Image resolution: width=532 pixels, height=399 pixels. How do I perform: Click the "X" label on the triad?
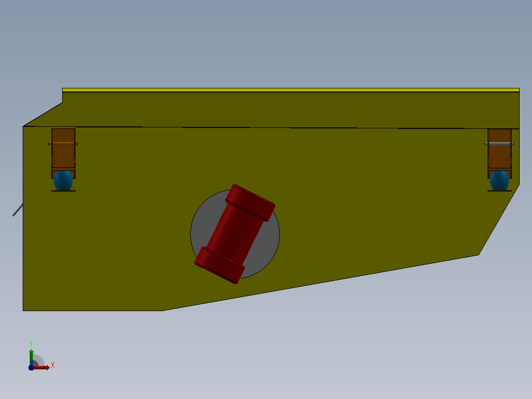point(53,365)
